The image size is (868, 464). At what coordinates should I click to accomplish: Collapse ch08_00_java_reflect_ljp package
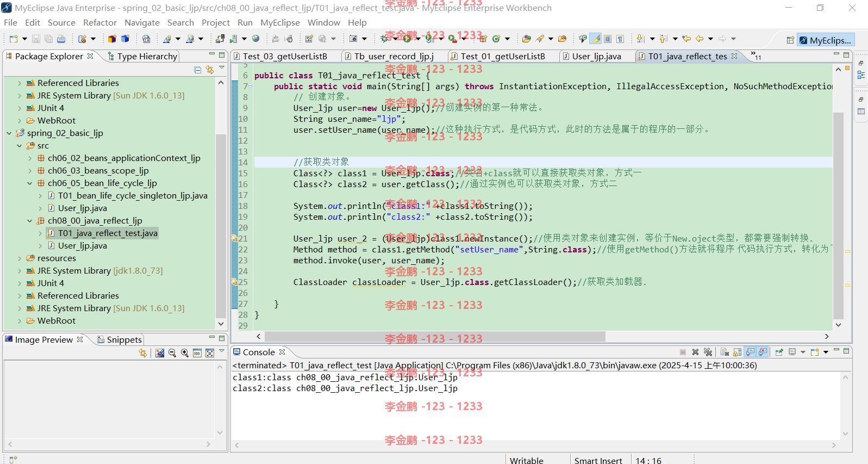[30, 221]
